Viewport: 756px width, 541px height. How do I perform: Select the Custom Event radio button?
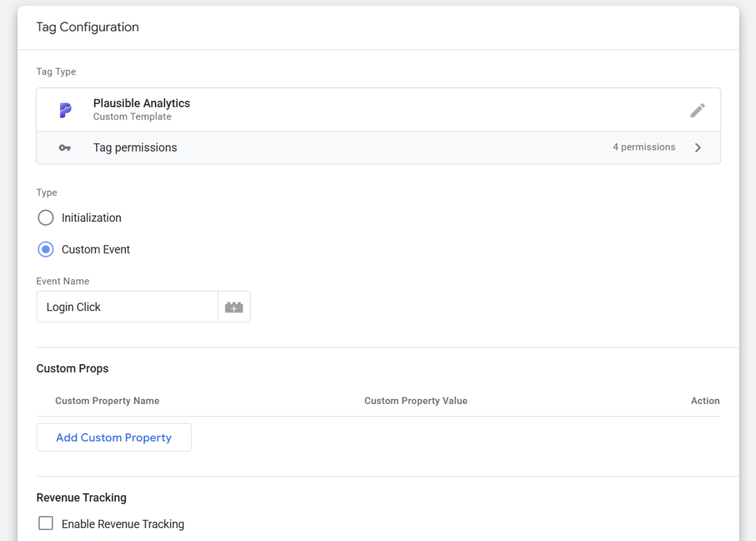pos(45,249)
